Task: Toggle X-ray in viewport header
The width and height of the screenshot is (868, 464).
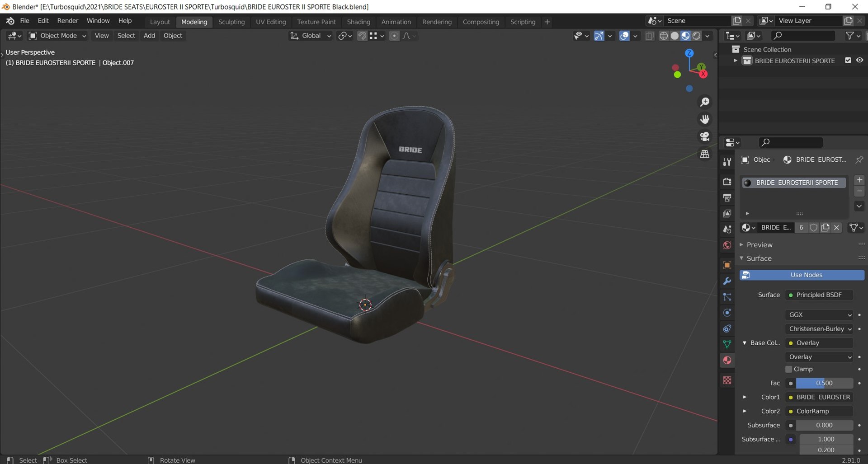Action: [650, 36]
